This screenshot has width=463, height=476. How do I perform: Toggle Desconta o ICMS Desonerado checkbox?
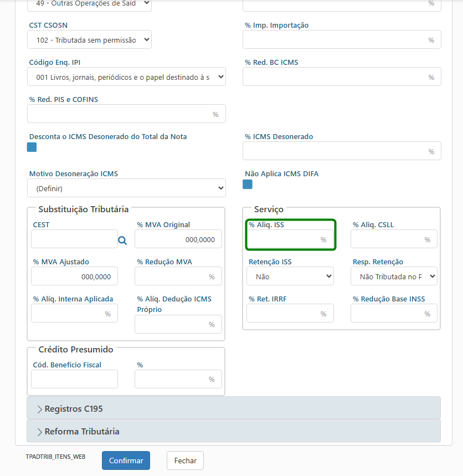click(32, 147)
